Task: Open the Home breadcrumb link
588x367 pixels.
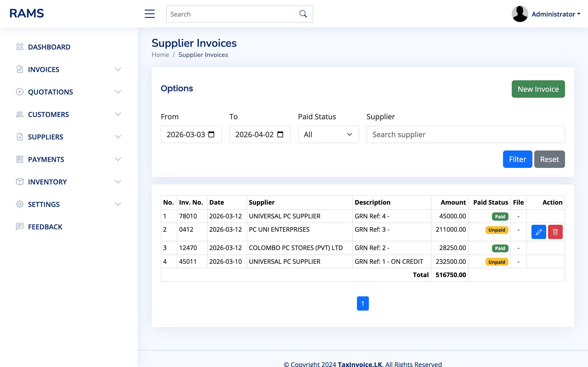Action: [160, 55]
